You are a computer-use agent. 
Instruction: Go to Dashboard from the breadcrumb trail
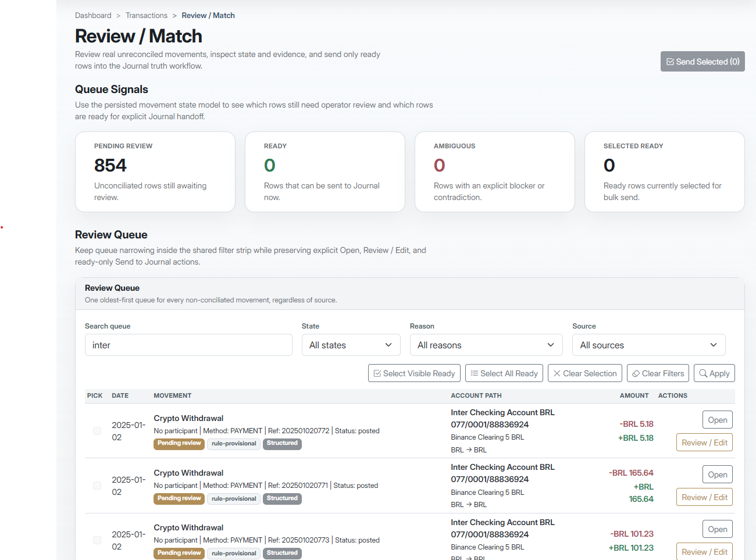click(93, 15)
